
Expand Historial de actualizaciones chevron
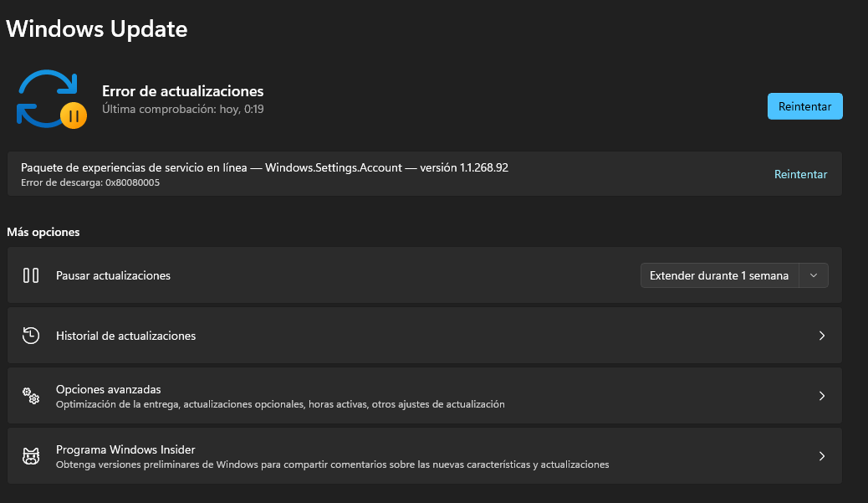(x=822, y=336)
